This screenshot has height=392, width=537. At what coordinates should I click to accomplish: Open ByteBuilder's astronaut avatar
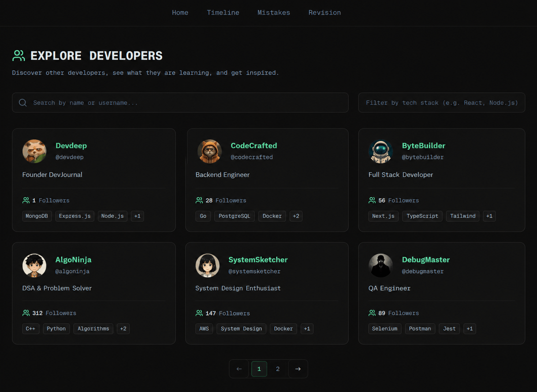point(381,151)
